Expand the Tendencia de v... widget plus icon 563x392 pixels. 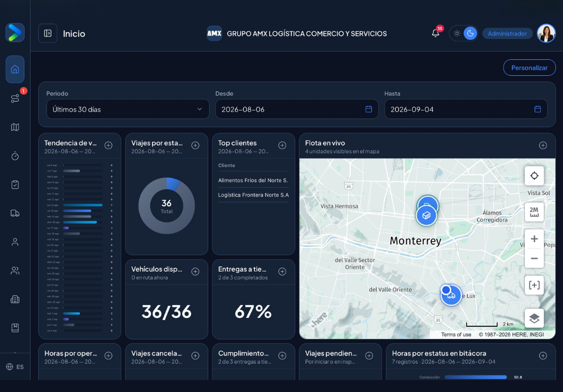[109, 145]
